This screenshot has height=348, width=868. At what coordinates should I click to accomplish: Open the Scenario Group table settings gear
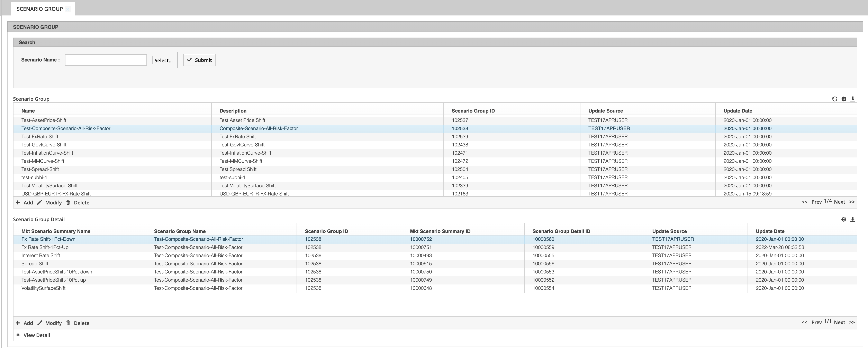click(x=844, y=99)
